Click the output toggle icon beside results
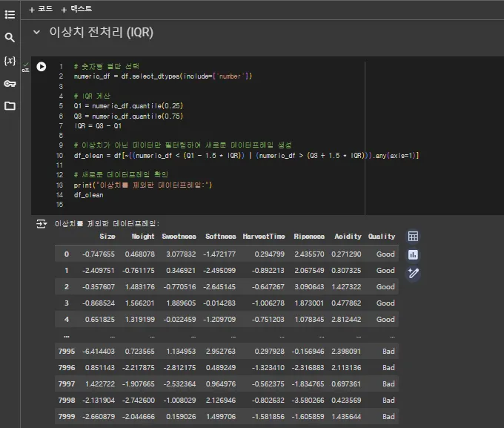504x428 pixels. pyautogui.click(x=42, y=224)
